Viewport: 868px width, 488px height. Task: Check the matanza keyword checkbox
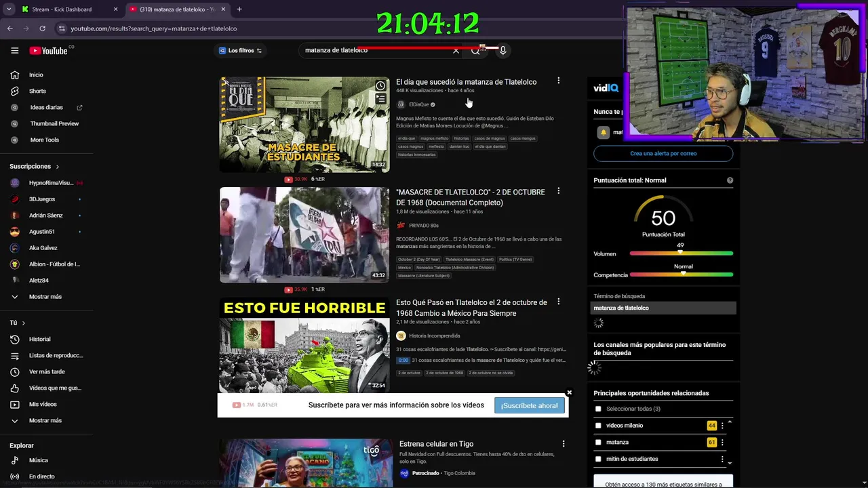tap(598, 442)
